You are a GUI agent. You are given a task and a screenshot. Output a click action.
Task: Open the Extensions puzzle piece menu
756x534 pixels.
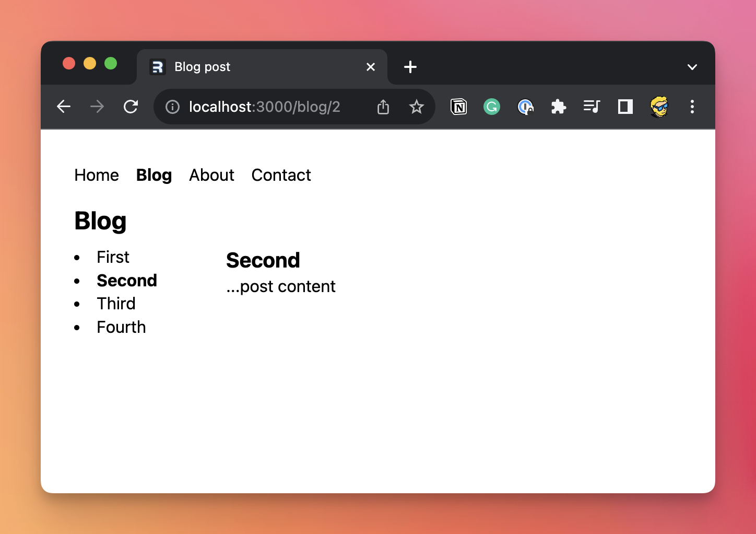click(558, 107)
